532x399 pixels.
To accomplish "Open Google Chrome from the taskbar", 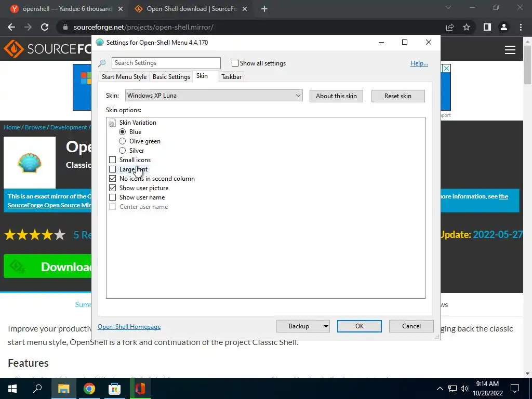I will 89,389.
